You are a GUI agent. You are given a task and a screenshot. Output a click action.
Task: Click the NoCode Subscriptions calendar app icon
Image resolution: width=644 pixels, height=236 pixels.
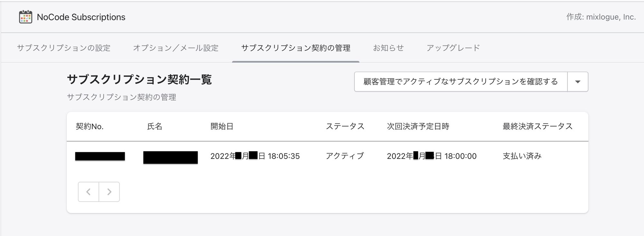[26, 17]
